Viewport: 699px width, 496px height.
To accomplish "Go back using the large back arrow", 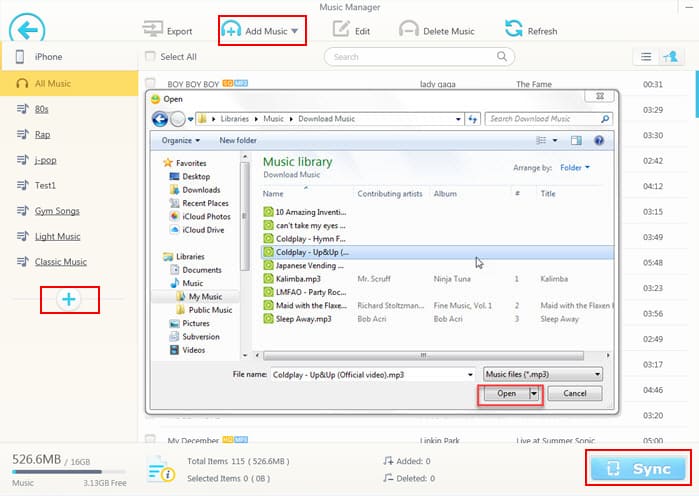I will [27, 29].
